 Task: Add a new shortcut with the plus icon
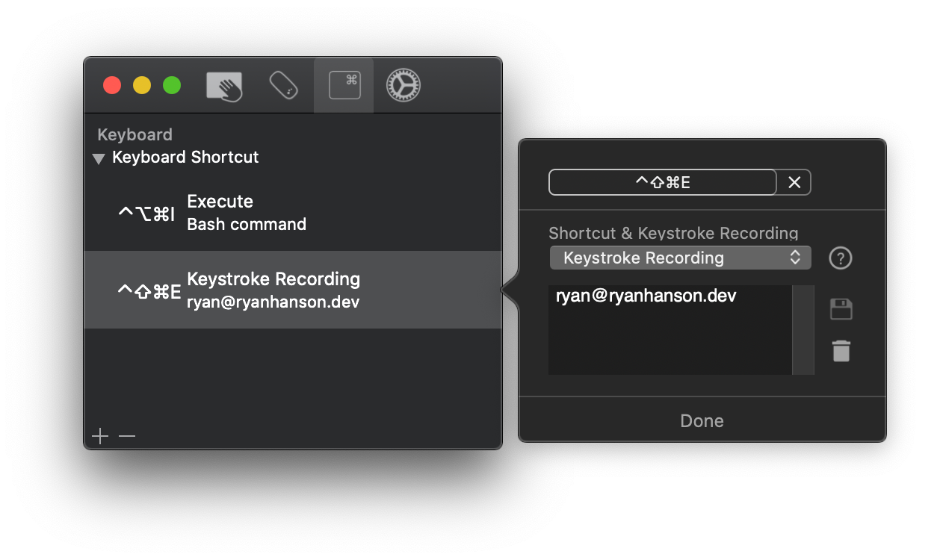click(99, 435)
